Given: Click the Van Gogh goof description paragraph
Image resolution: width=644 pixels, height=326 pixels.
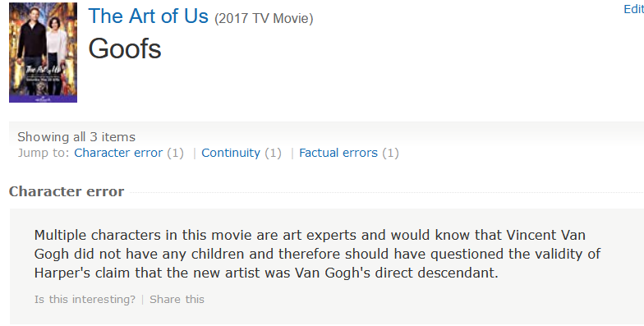Looking at the screenshot, I should 317,254.
